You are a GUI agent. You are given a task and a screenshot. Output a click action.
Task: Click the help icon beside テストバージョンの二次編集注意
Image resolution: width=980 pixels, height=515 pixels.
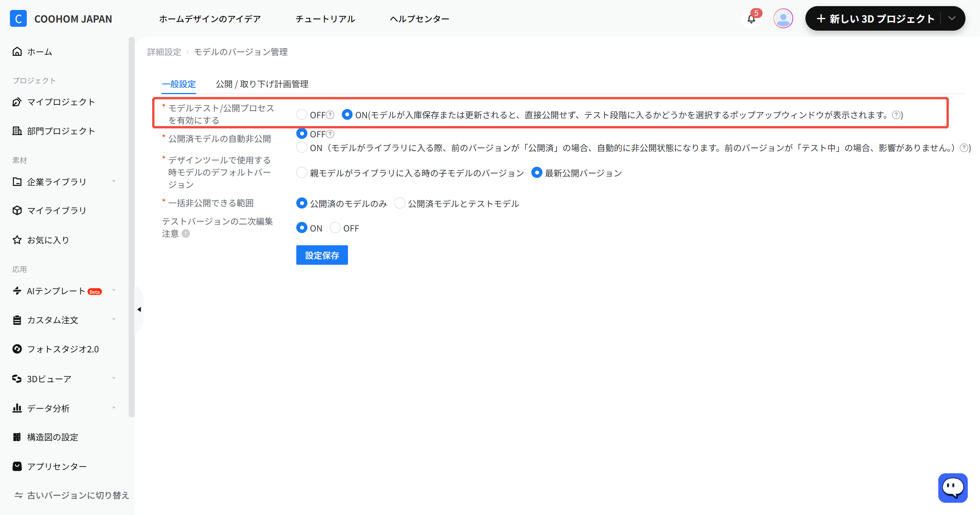[x=186, y=233]
